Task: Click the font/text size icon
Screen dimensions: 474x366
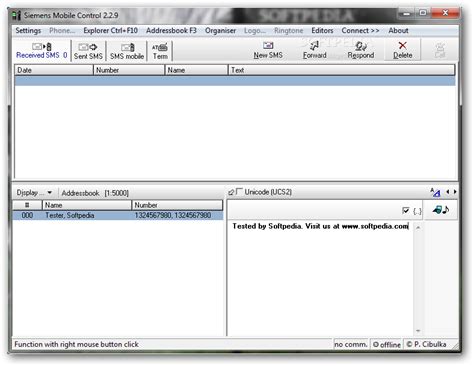Action: (x=435, y=192)
